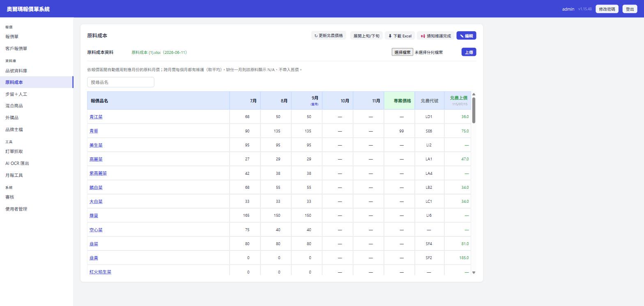Open 品號資料庫 in sidebar
This screenshot has width=644, height=306.
click(x=37, y=71)
